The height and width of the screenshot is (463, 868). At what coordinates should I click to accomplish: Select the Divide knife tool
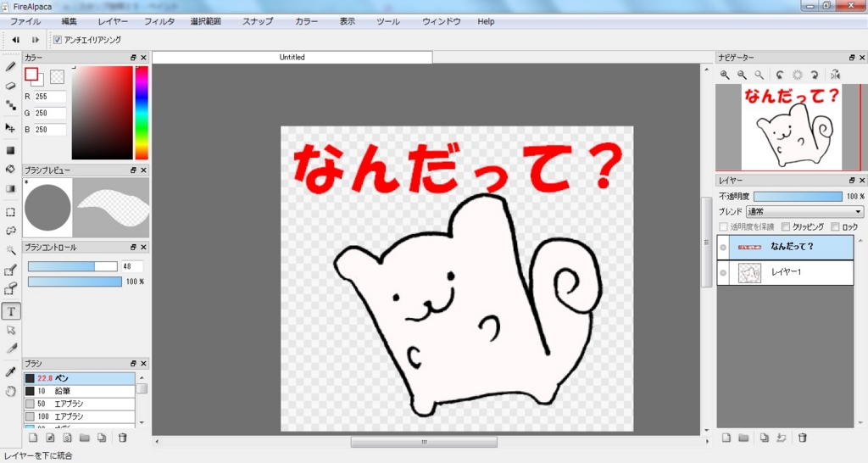[10, 349]
